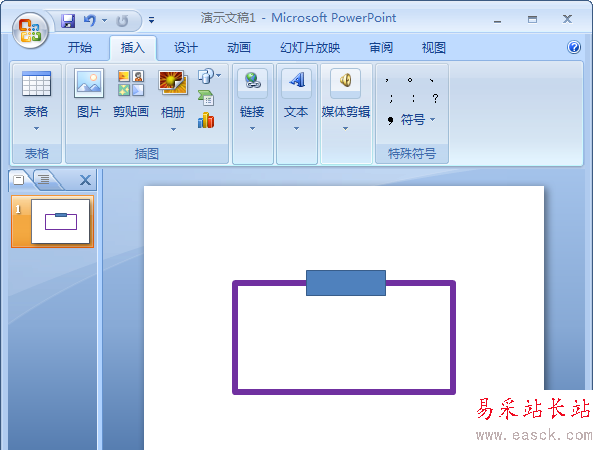Image resolution: width=593 pixels, height=450 pixels.
Task: Switch to the 开始 tab
Action: [x=80, y=48]
